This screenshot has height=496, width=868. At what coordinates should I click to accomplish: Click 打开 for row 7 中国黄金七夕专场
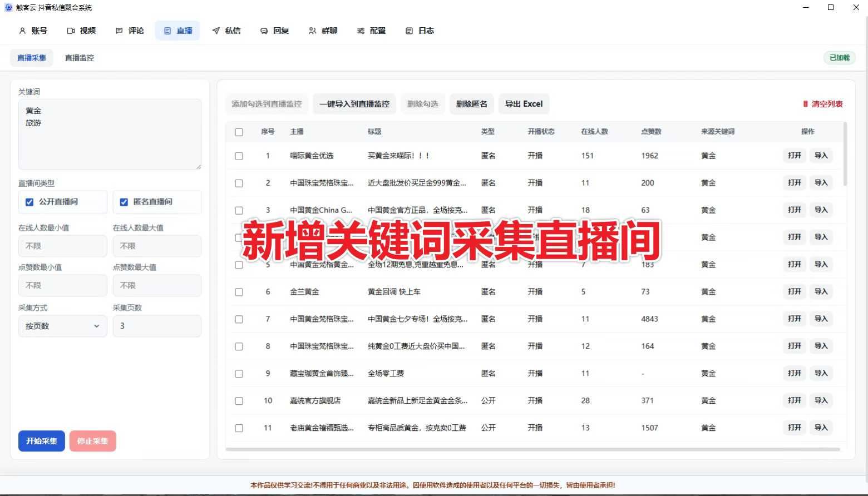click(795, 319)
